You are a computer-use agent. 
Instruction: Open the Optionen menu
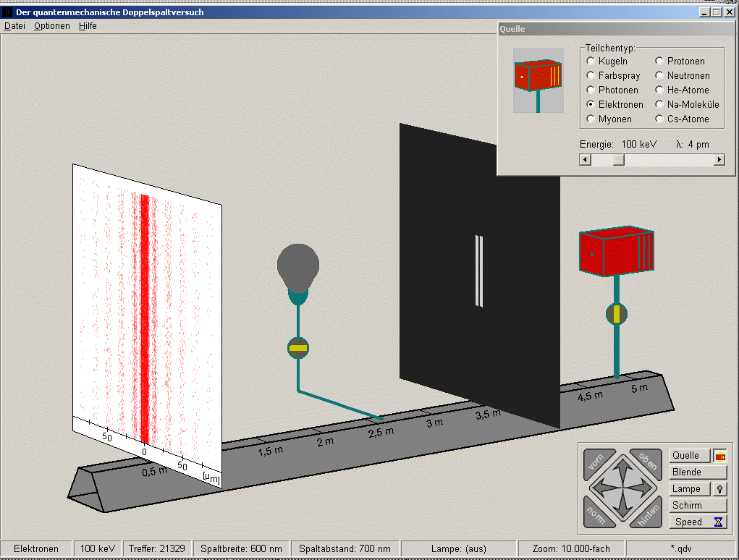(x=52, y=26)
